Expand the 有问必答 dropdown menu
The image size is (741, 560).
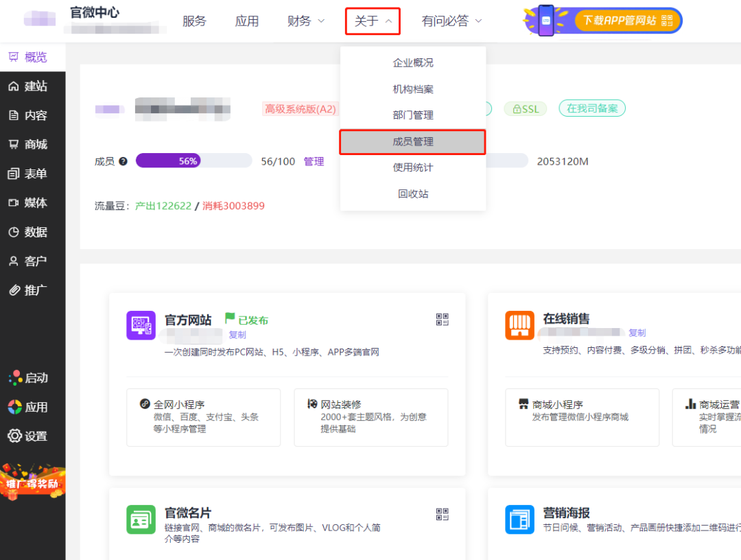pos(451,21)
